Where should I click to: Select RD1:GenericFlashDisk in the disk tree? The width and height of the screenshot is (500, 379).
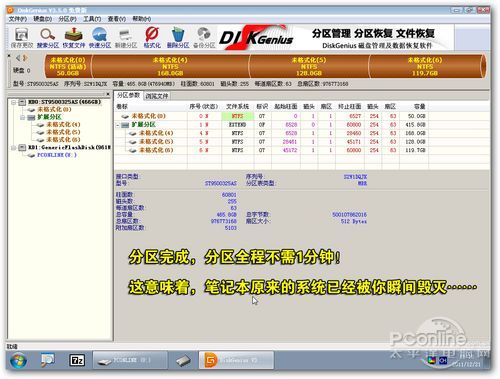(x=69, y=147)
